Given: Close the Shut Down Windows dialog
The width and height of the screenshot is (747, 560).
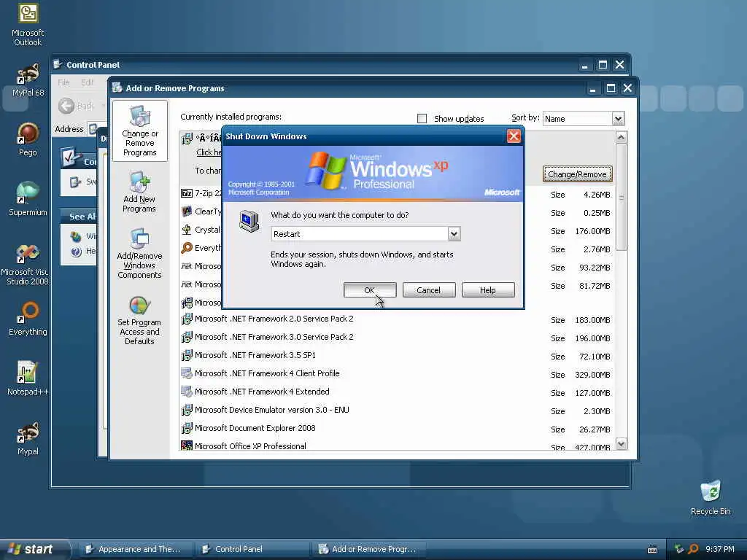Looking at the screenshot, I should [514, 136].
